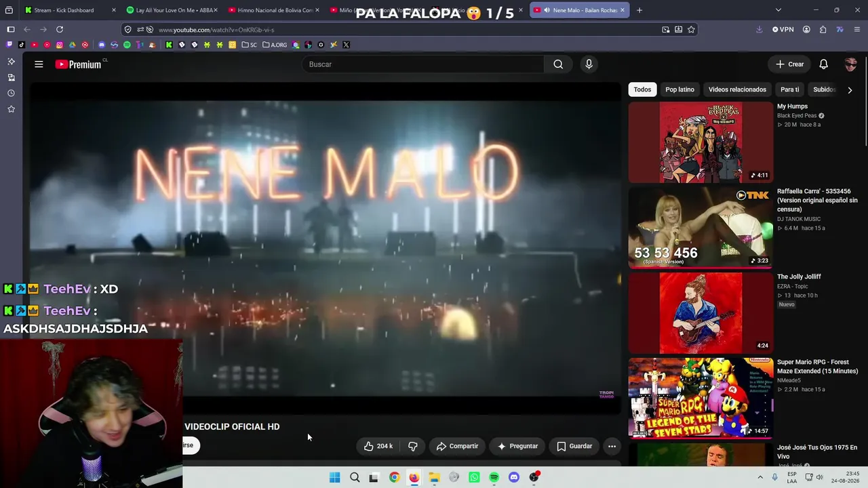
Task: Open the My Humps video title link
Action: tap(792, 106)
